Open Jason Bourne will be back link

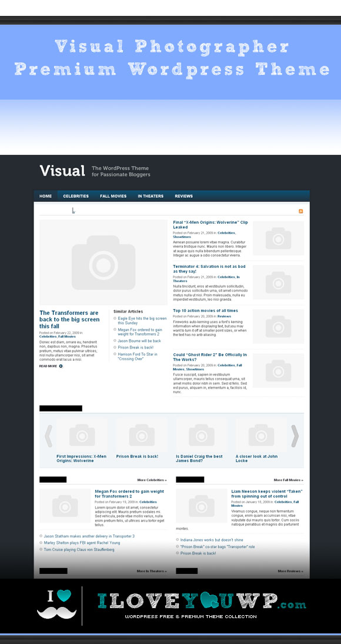(x=139, y=341)
